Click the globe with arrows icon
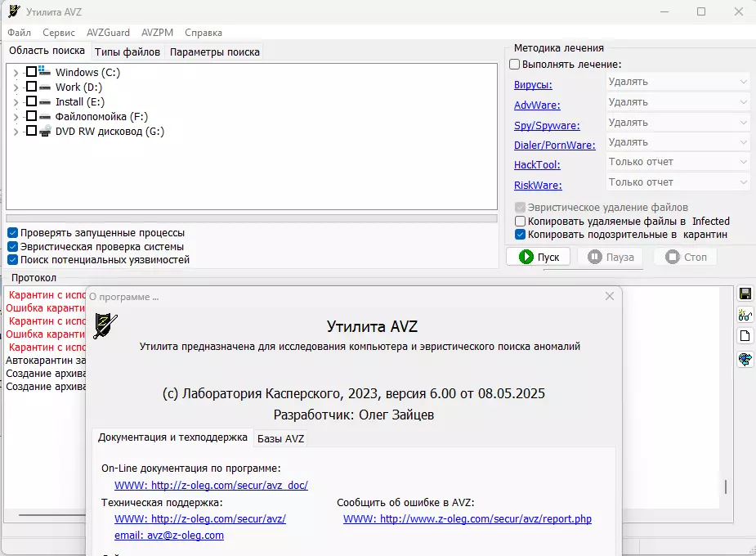Screen dimensions: 756x556 pyautogui.click(x=745, y=359)
